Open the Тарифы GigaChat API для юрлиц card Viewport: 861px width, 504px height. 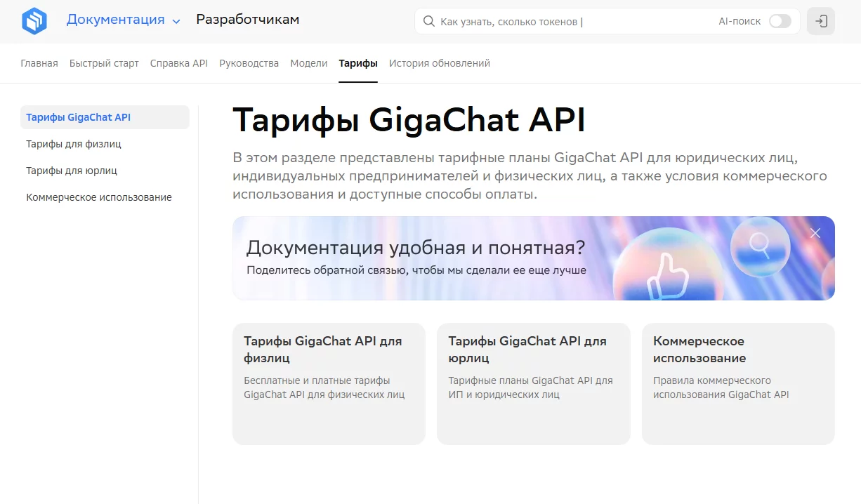click(x=533, y=383)
